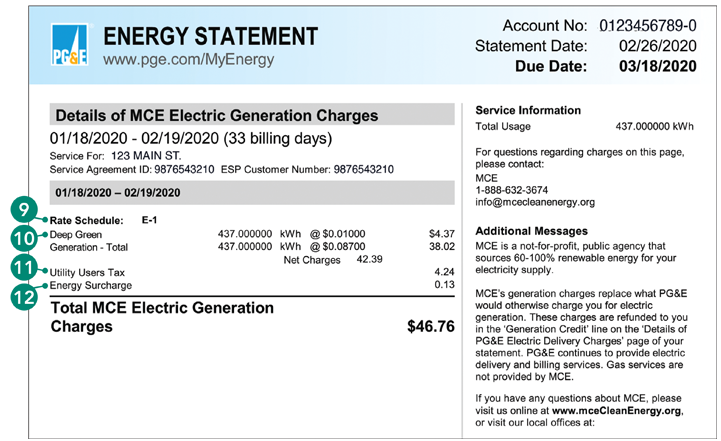Click the Deep Green charge amount $4.37
The image size is (721, 441).
tap(442, 234)
